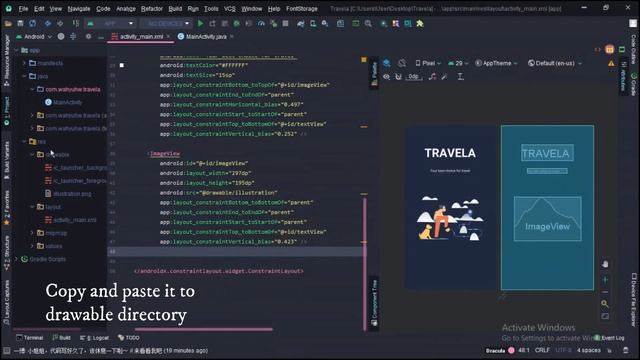Click the Stop button in the toolbar
640x360 pixels.
pos(285,24)
